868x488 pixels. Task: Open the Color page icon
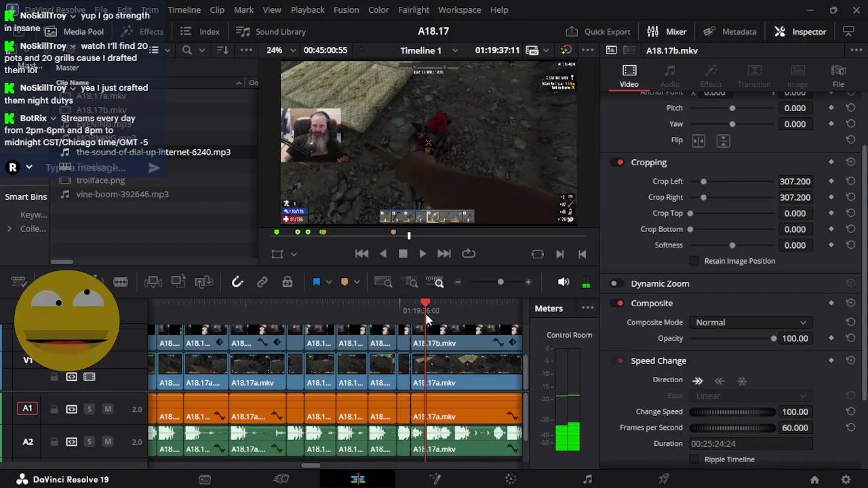coord(511,479)
